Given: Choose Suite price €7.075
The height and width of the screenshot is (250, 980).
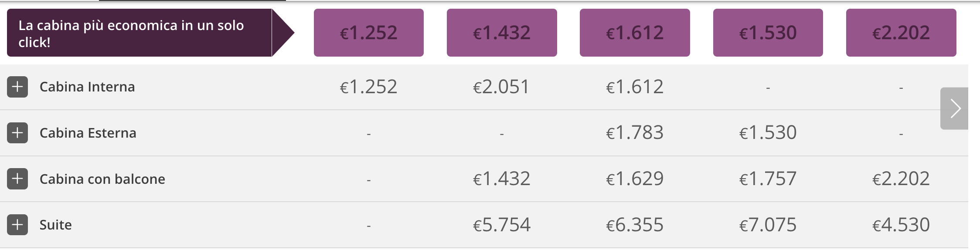Looking at the screenshot, I should click(768, 225).
